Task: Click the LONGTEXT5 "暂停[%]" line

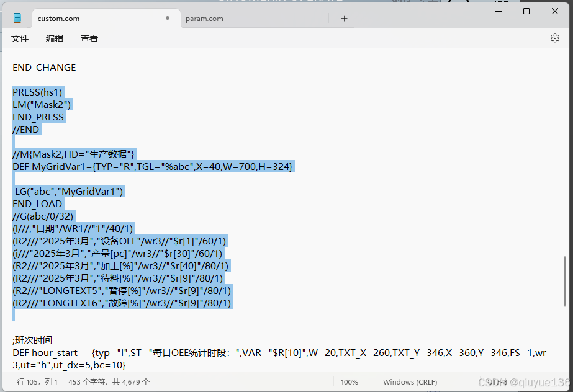Action: pos(122,291)
